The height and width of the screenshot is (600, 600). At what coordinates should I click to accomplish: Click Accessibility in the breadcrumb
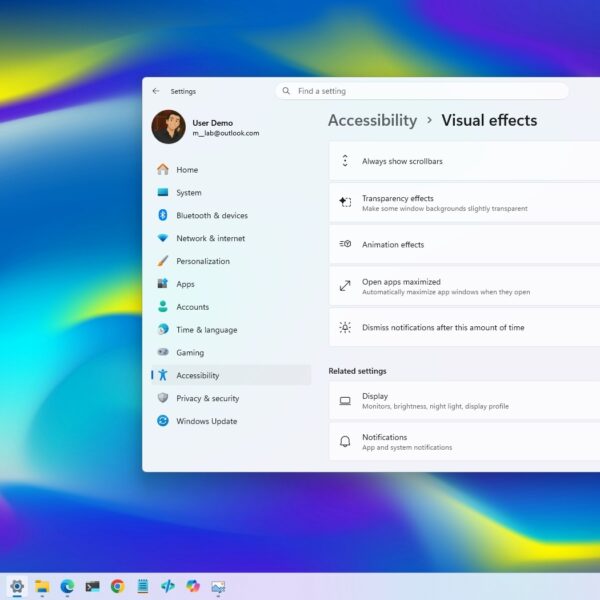[x=372, y=121]
